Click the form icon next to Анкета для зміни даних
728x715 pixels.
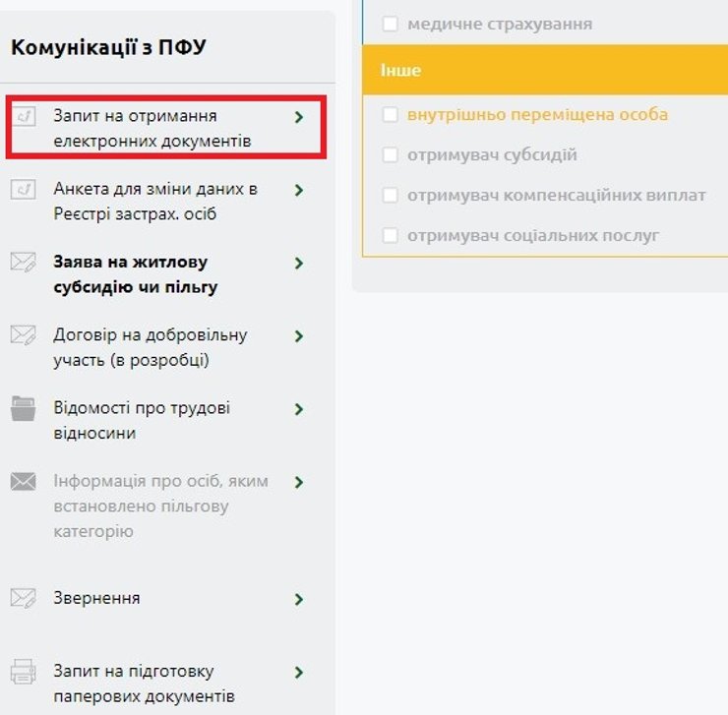pyautogui.click(x=24, y=190)
